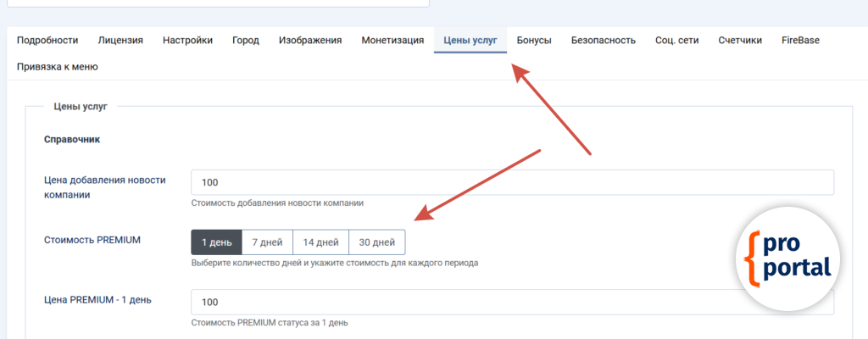Viewport: 868px width, 339px height.
Task: Pick the 30 дней PREMIUM period
Action: [376, 242]
